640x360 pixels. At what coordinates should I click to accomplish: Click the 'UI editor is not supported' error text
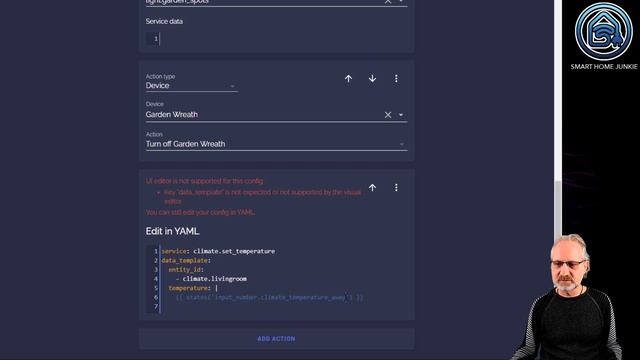[205, 181]
